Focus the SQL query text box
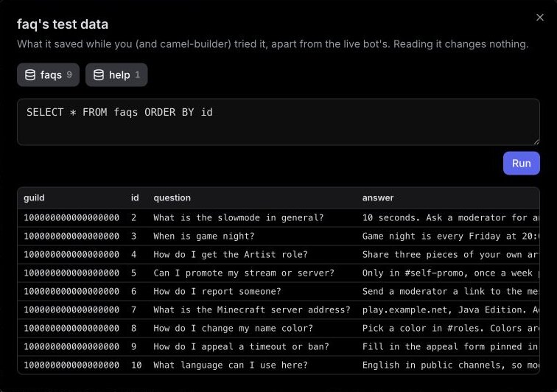 278,122
